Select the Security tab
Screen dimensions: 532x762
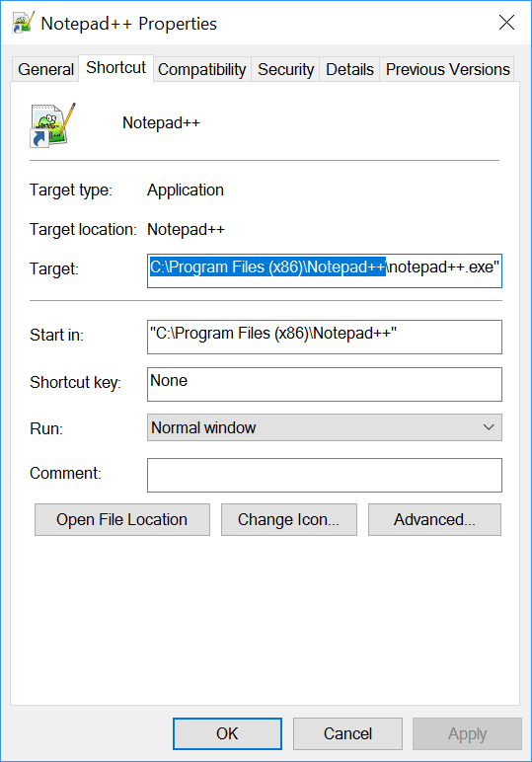pyautogui.click(x=285, y=69)
